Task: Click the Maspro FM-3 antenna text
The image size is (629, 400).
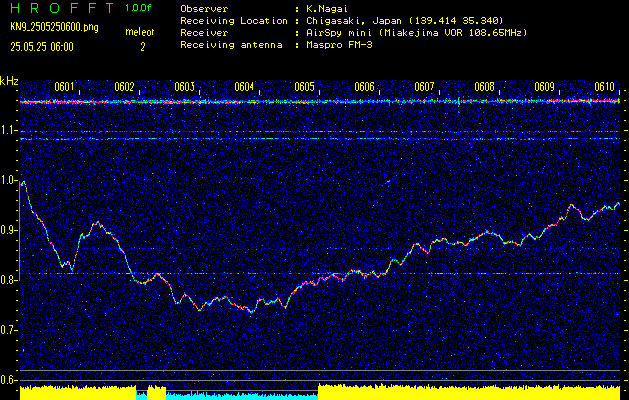Action: pyautogui.click(x=339, y=45)
